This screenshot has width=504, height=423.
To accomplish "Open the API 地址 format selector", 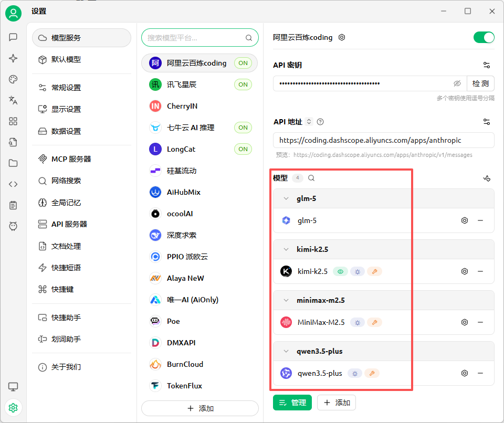I will pyautogui.click(x=309, y=122).
